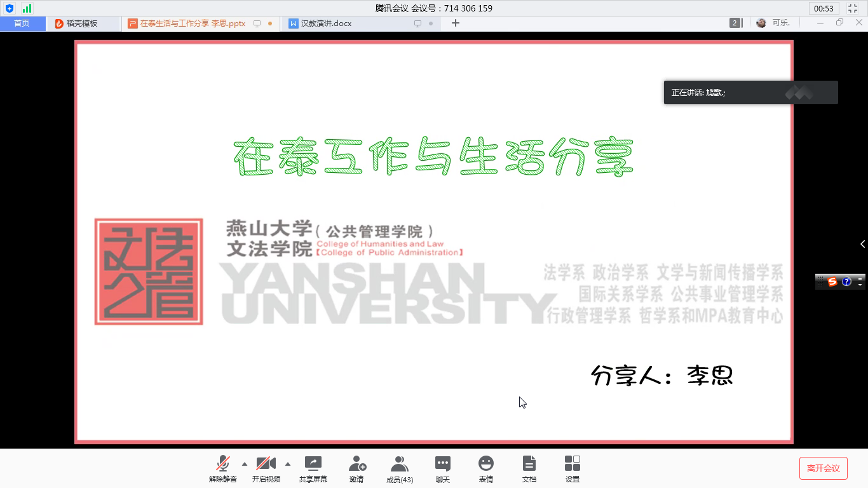Viewport: 868px width, 488px height.
Task: Toggle full-screen mode icon at top right
Action: (853, 8)
